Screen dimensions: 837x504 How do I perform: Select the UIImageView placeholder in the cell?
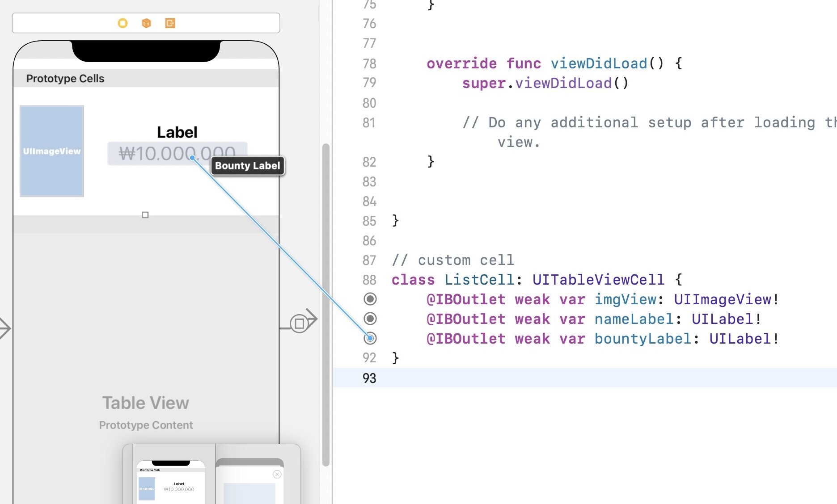52,151
